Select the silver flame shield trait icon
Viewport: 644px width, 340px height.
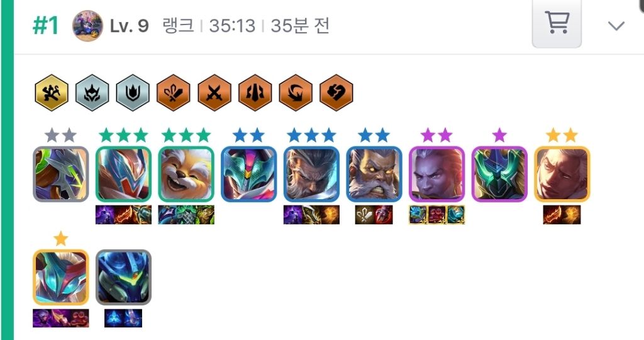(133, 92)
